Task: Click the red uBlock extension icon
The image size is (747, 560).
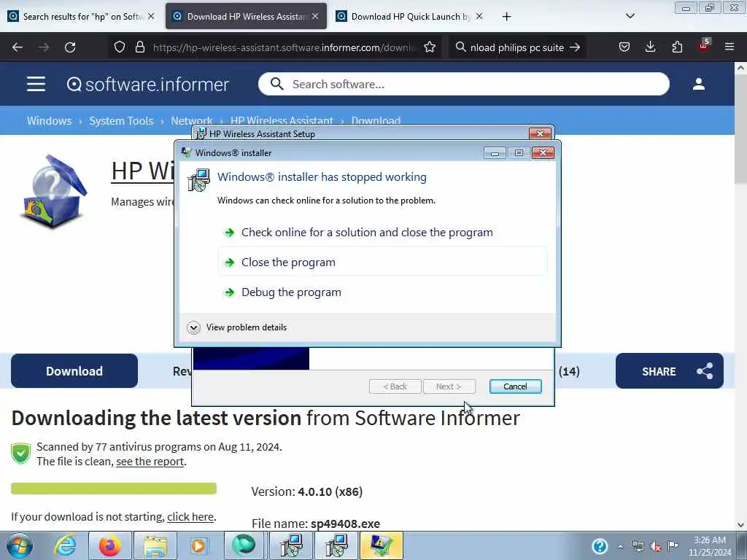Action: click(x=704, y=46)
